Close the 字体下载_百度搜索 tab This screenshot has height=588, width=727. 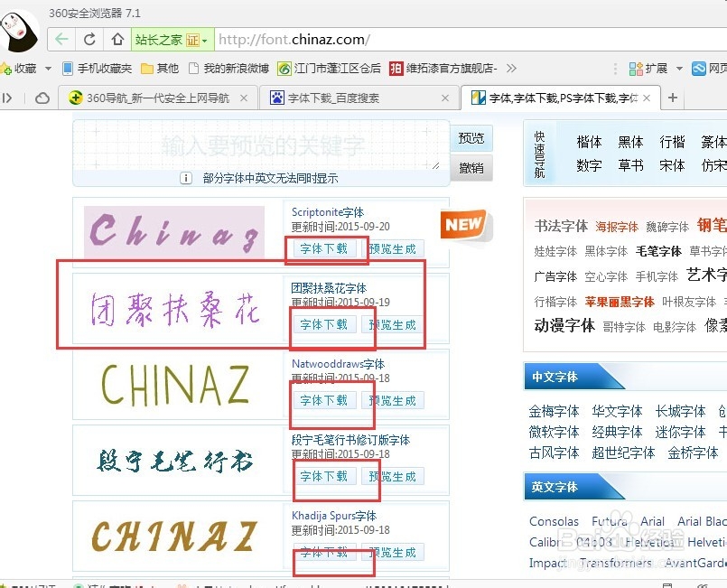point(445,98)
